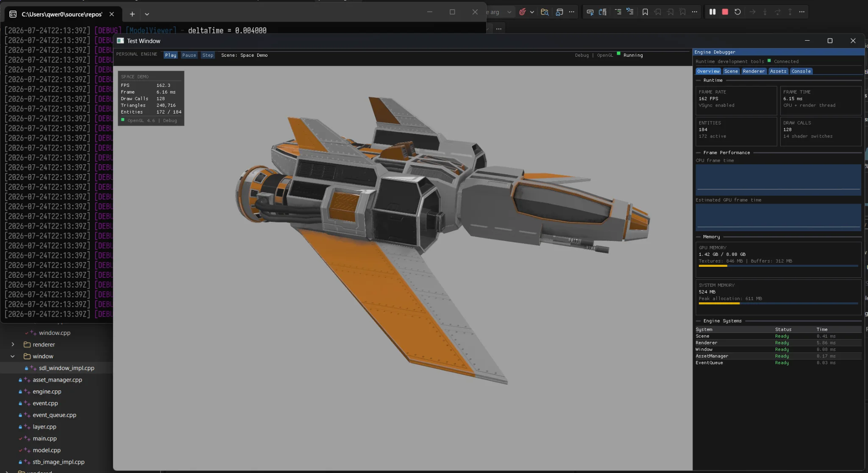Collapse the window folder in Solution Explorer

click(x=13, y=356)
